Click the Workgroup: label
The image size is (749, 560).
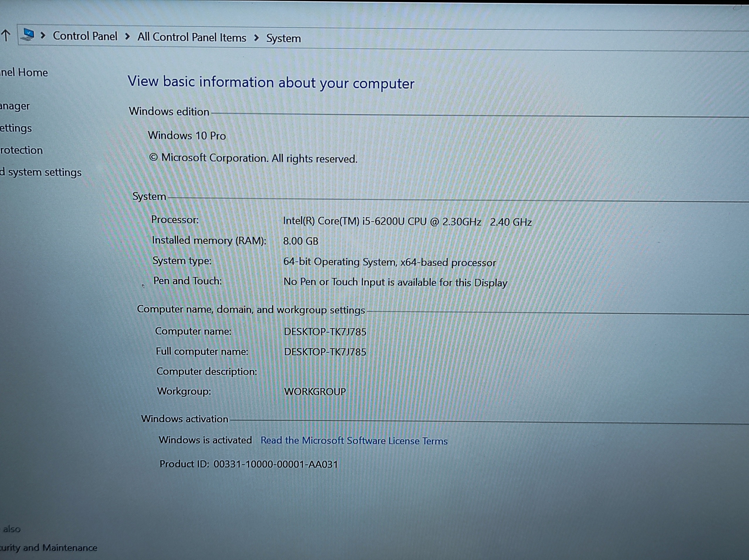(x=184, y=392)
